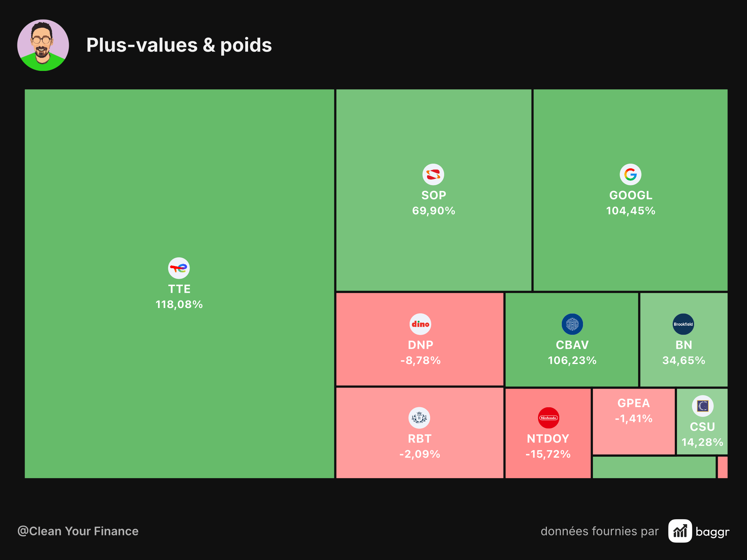
Task: Click the Rothschild crest logo in the RBT tile
Action: 420,418
